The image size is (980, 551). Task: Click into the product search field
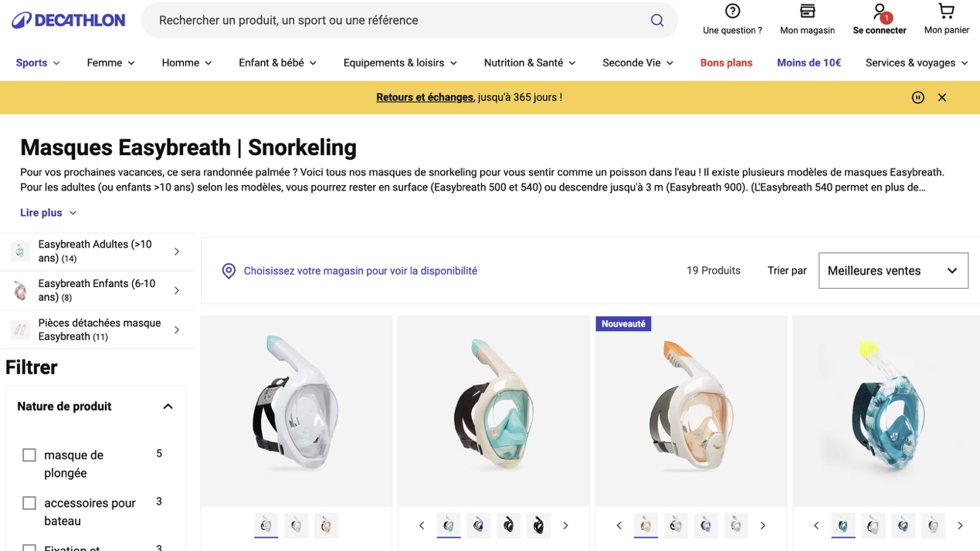394,20
